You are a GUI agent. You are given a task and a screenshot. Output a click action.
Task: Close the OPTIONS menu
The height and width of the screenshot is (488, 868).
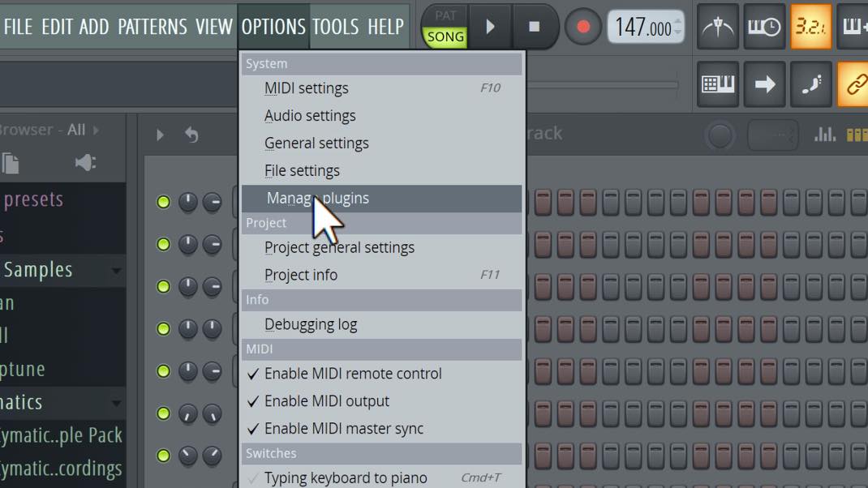tap(273, 27)
